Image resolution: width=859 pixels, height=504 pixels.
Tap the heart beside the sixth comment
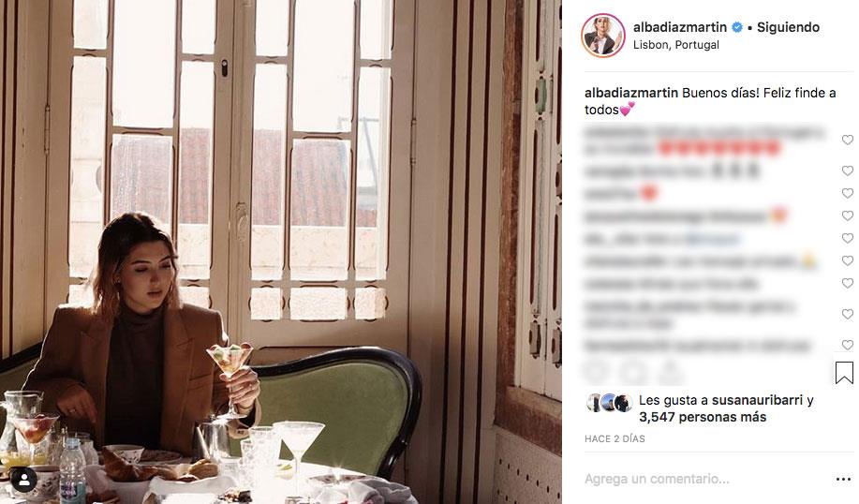pos(848,260)
